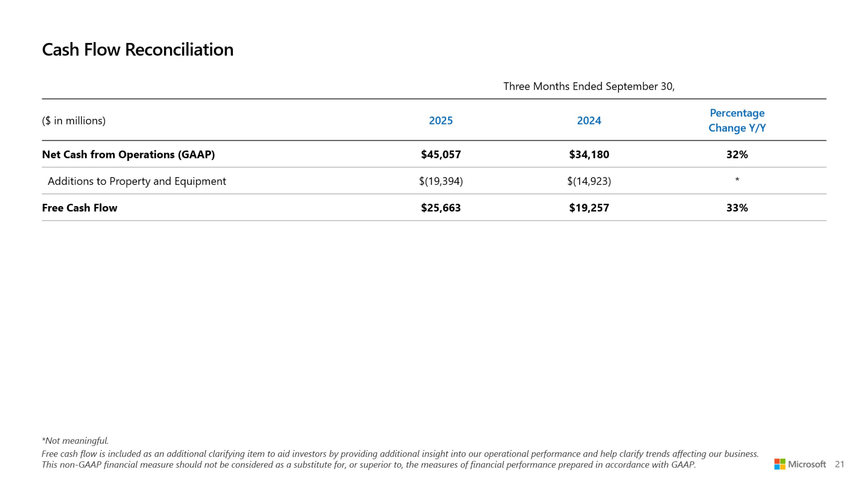Select the Free Cash Flow row label
The width and height of the screenshot is (868, 488).
80,208
